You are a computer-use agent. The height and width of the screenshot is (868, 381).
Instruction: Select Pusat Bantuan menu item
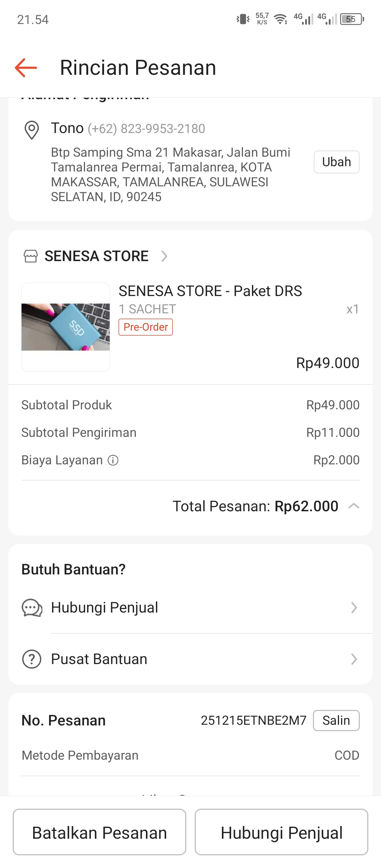99,659
